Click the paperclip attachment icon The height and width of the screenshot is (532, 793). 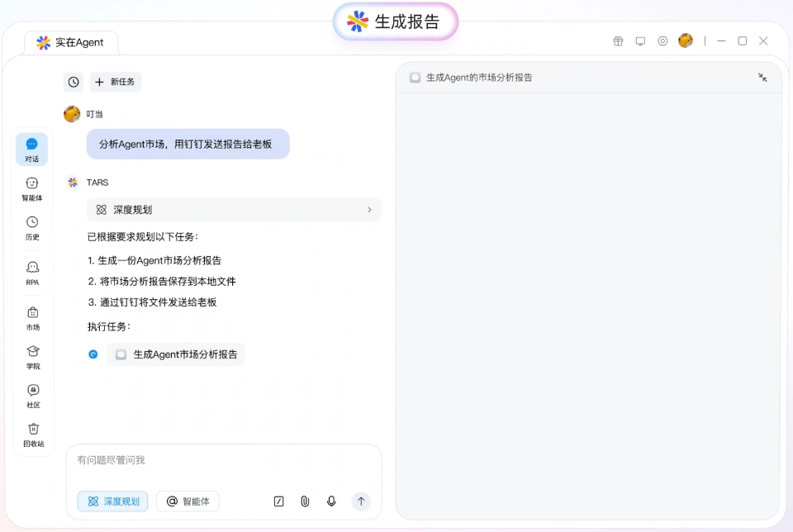tap(305, 501)
